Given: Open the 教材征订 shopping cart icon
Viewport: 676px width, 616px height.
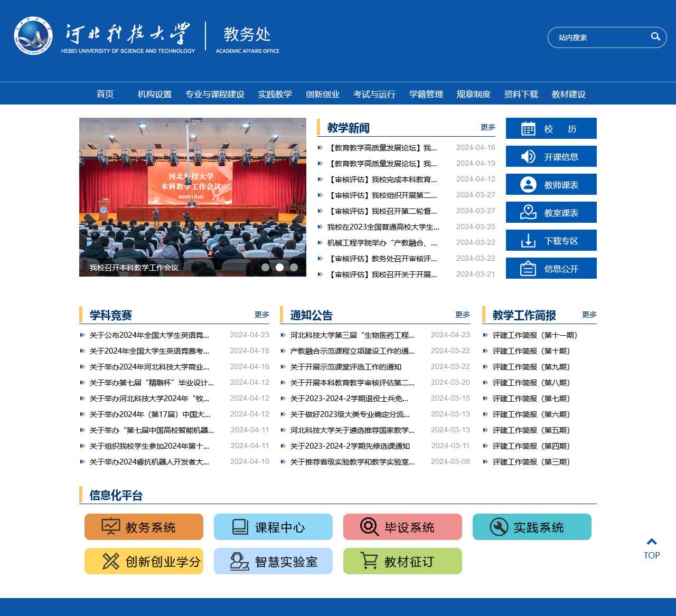Looking at the screenshot, I should [x=368, y=561].
